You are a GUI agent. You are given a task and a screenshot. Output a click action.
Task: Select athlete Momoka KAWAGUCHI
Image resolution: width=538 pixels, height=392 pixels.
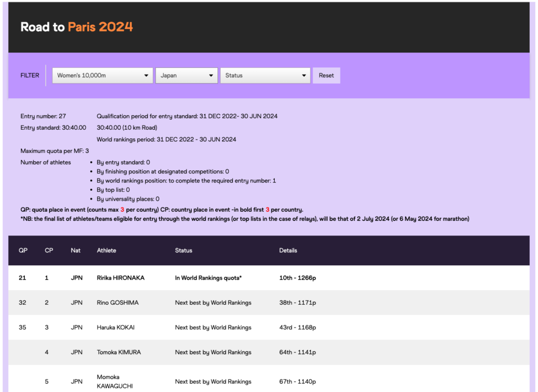tap(115, 381)
